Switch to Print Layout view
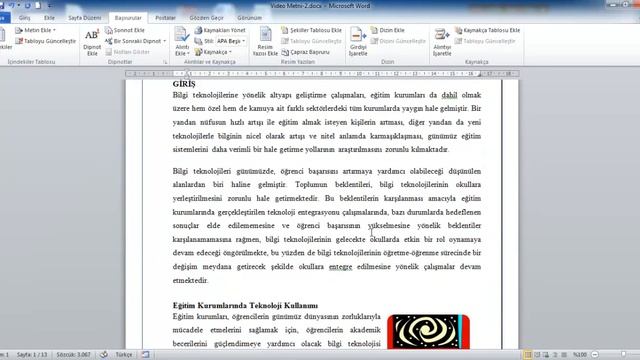640x360 pixels. point(528,355)
